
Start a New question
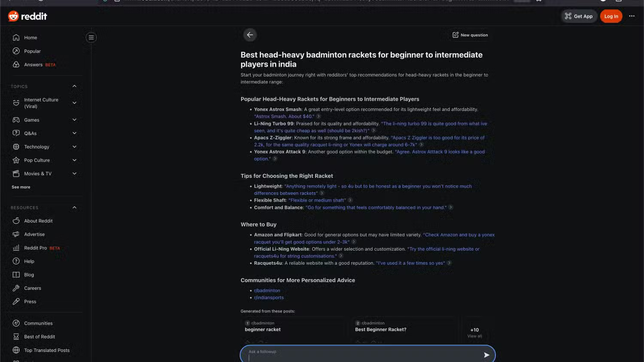point(470,35)
